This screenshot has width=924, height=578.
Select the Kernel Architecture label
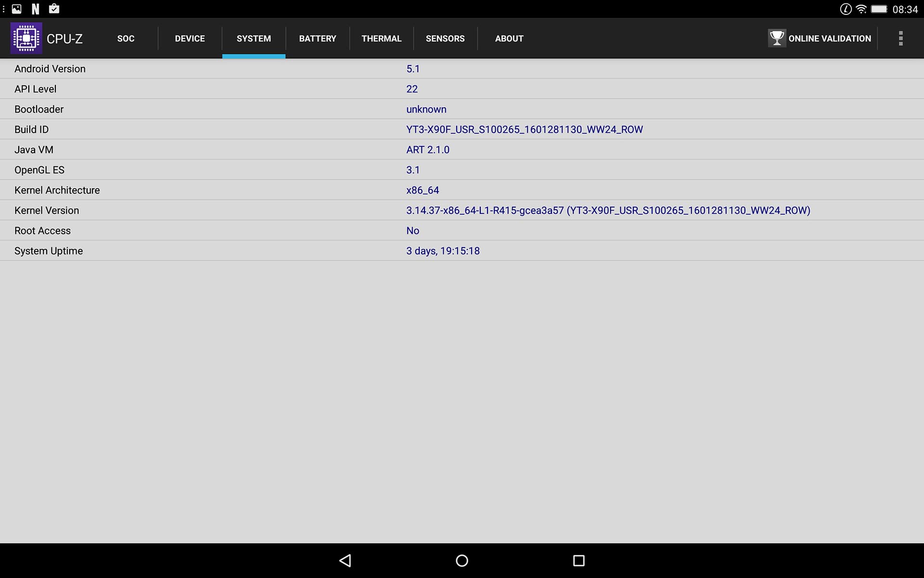click(x=57, y=190)
